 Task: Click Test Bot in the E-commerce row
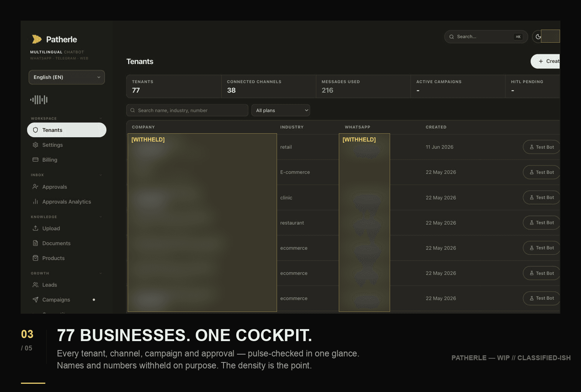[541, 172]
